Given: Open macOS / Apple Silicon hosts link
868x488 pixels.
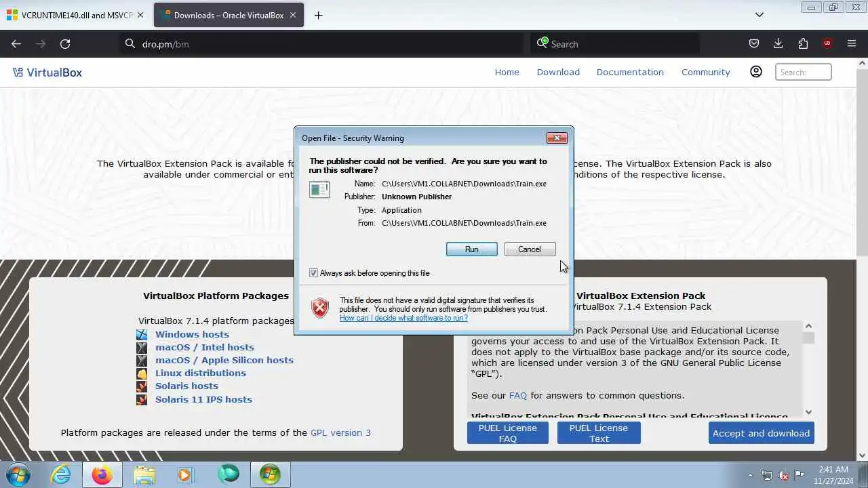Looking at the screenshot, I should point(224,360).
